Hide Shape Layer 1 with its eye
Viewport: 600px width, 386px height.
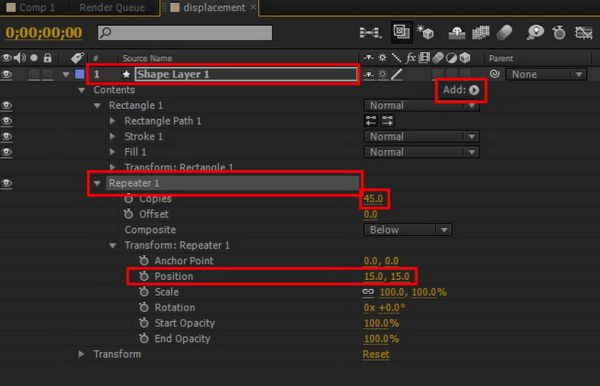[x=7, y=74]
